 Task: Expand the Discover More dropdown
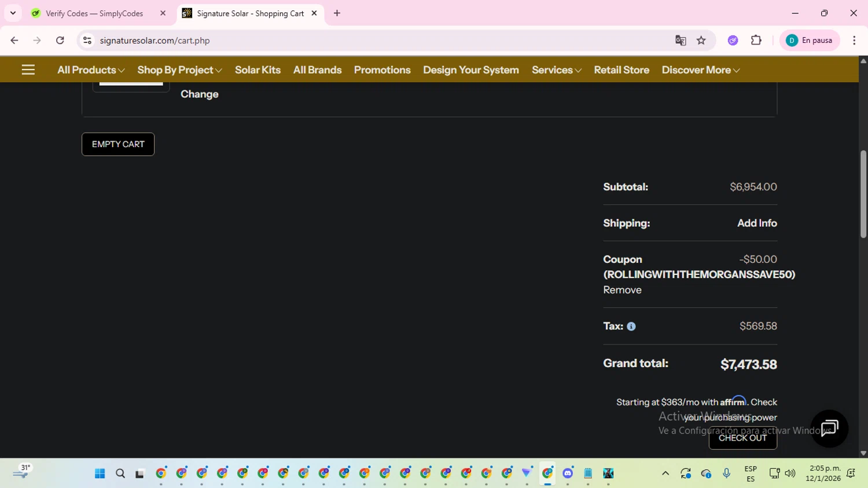[701, 70]
